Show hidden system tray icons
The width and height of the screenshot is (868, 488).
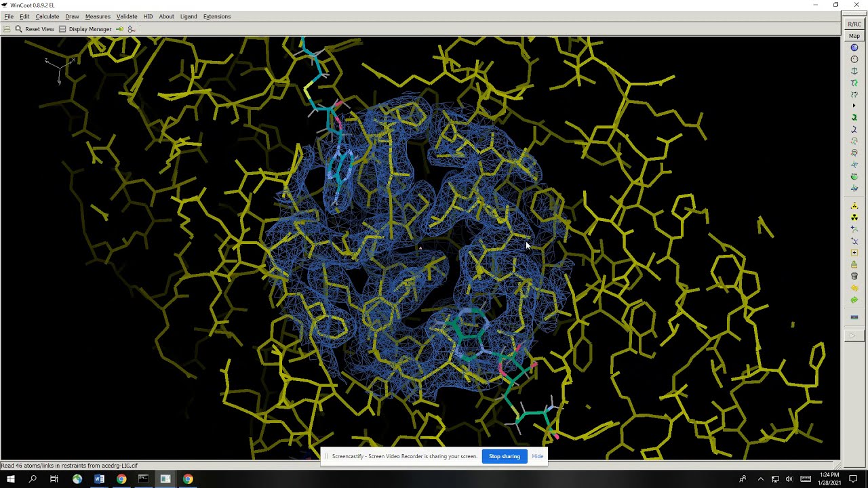[x=760, y=479]
